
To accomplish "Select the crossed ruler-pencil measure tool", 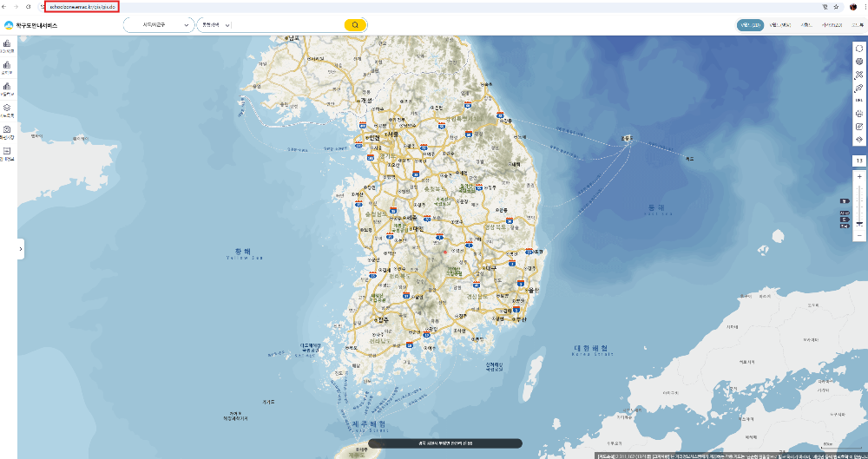I will [859, 75].
